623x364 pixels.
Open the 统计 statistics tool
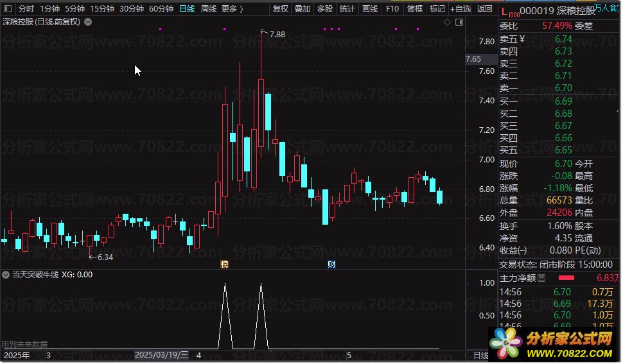(x=347, y=9)
